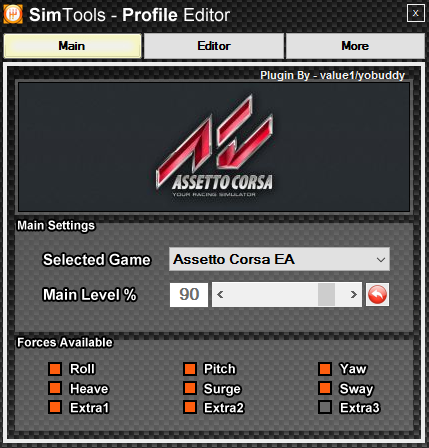Toggle the Extra1 force indicator
This screenshot has width=429, height=448.
(x=55, y=407)
